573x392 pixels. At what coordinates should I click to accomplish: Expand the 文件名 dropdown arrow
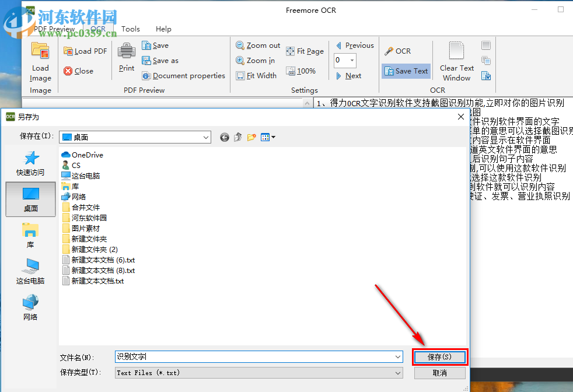tap(398, 357)
